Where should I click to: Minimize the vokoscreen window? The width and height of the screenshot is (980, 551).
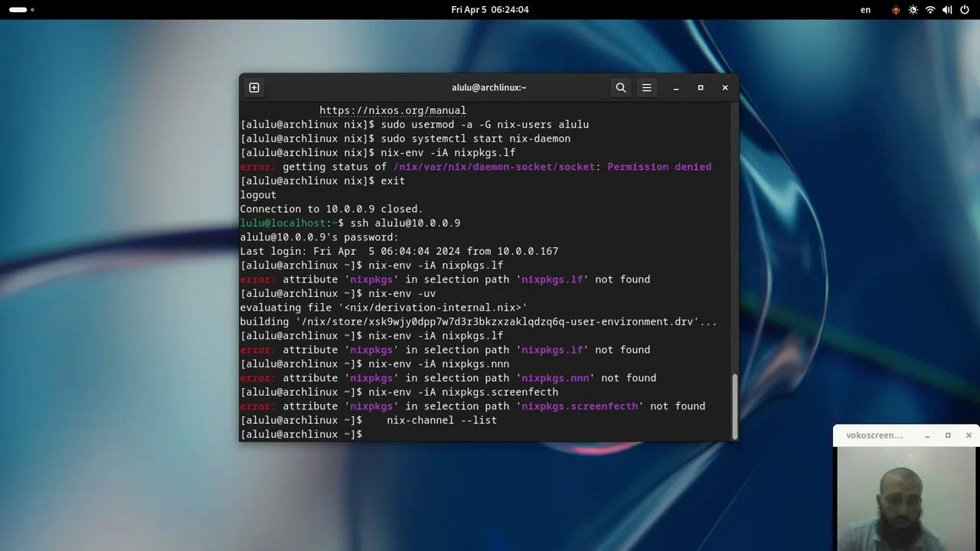tap(927, 435)
